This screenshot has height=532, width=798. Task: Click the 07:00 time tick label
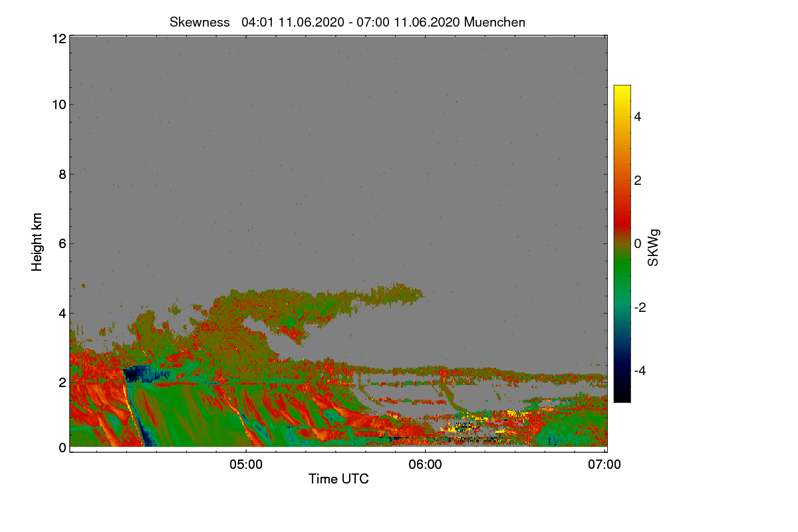click(x=604, y=465)
